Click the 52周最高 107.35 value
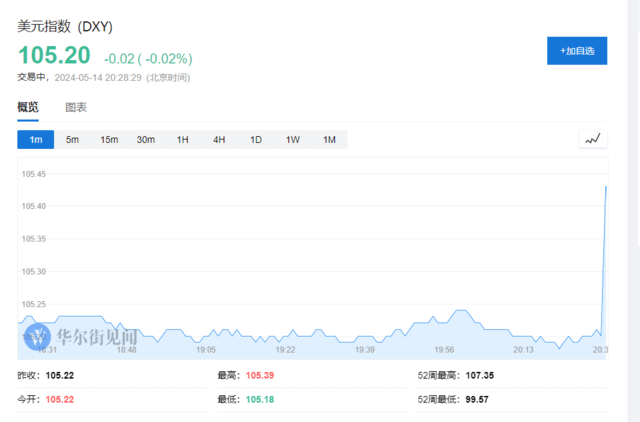Image resolution: width=640 pixels, height=422 pixels. point(480,375)
